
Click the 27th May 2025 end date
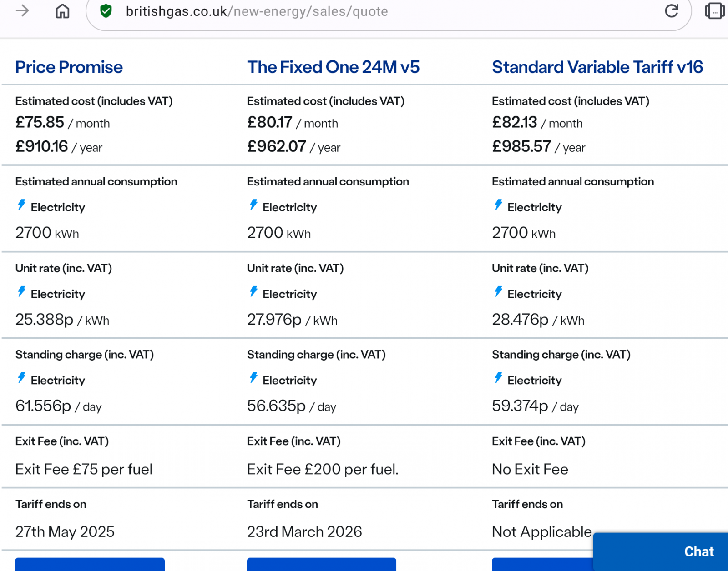(x=65, y=531)
